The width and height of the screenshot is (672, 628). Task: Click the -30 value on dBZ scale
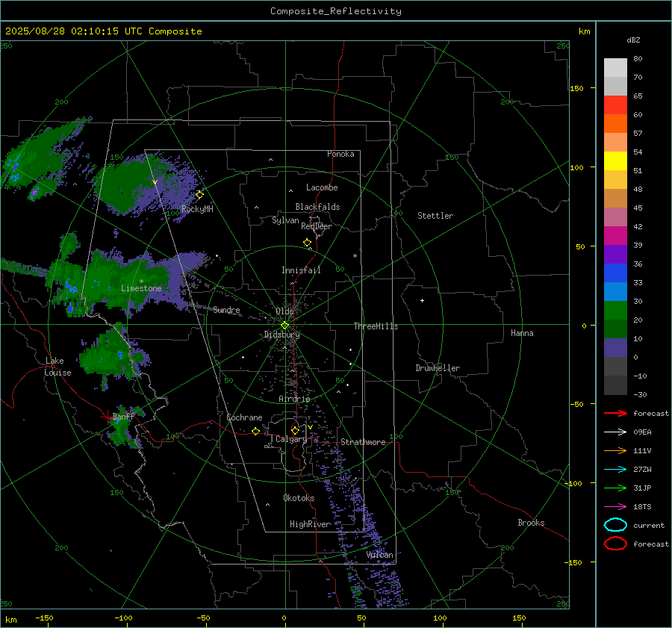(640, 395)
